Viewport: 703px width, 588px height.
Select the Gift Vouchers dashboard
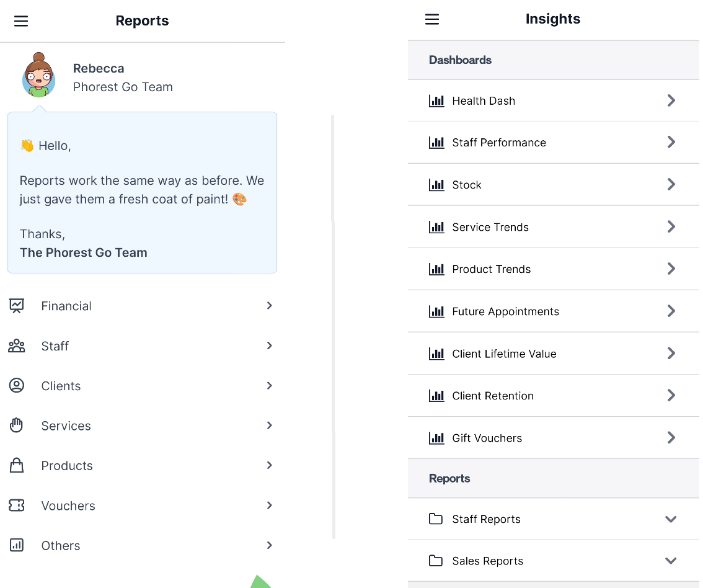(x=553, y=438)
